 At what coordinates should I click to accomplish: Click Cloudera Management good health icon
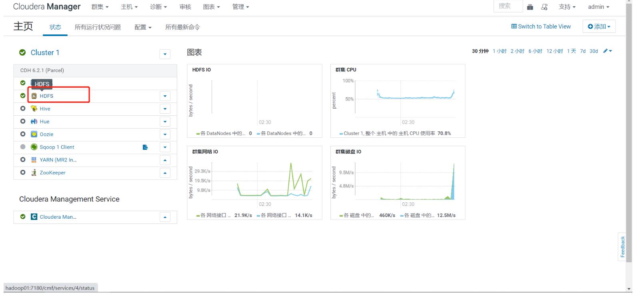(23, 217)
